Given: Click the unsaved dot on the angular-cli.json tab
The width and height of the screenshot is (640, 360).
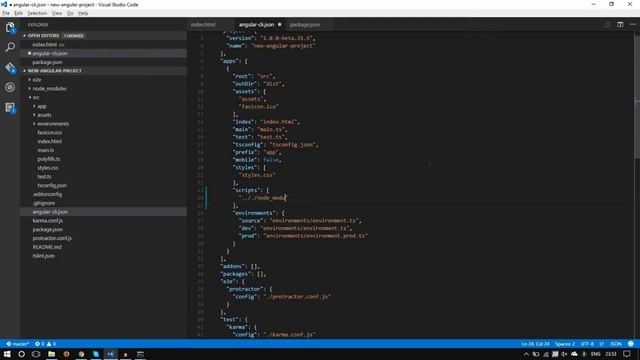Looking at the screenshot, I should [280, 24].
